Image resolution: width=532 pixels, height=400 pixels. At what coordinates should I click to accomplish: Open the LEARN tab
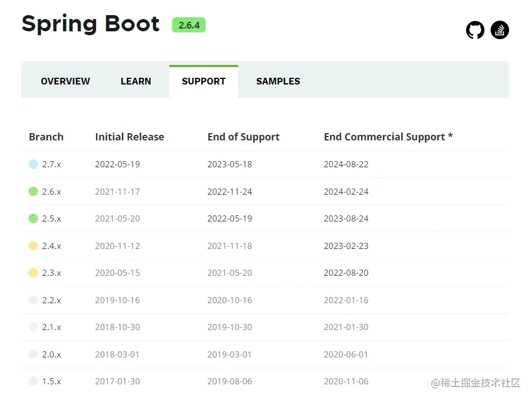[x=136, y=81]
